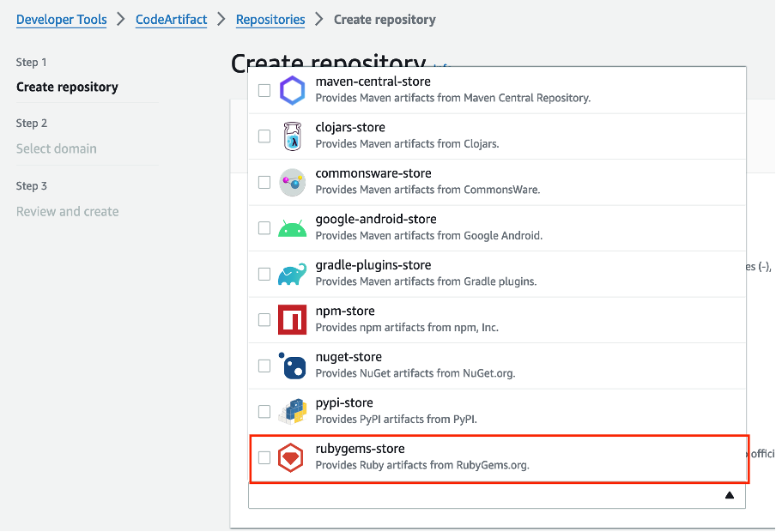Check the rubygems-store checkbox
The height and width of the screenshot is (532, 776).
[264, 457]
